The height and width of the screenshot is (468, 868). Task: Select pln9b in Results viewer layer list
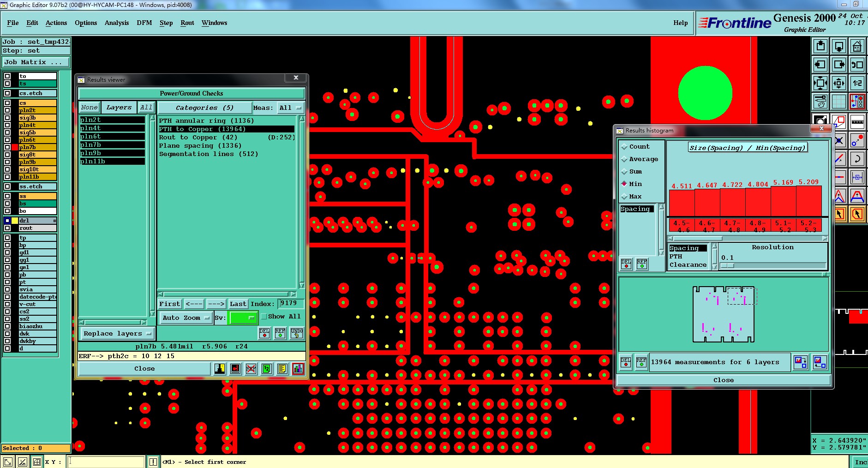112,153
